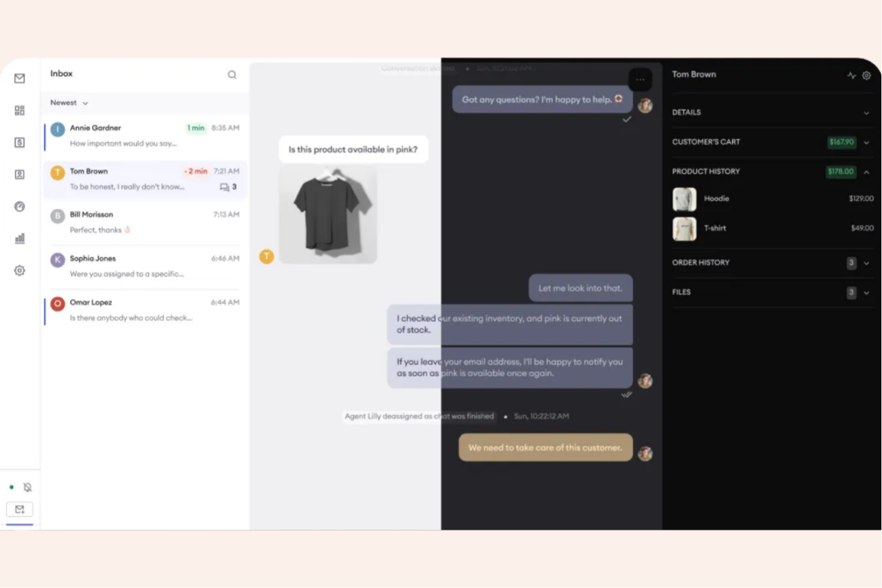The width and height of the screenshot is (882, 588).
Task: Click the $167.90 cart total badge
Action: coord(841,142)
